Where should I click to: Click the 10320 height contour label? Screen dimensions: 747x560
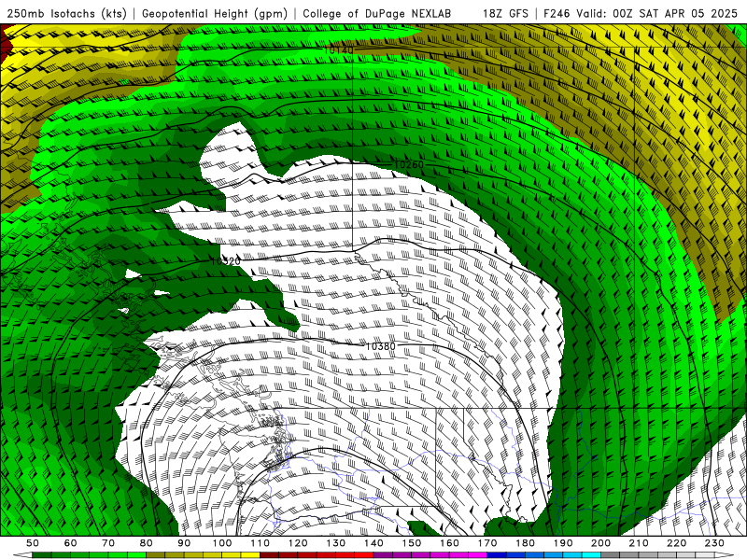pos(226,261)
